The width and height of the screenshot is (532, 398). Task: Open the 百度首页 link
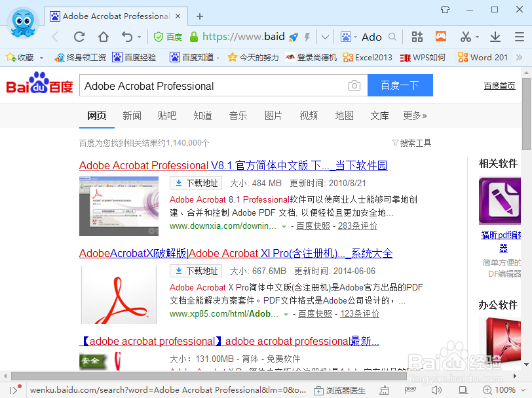[499, 86]
